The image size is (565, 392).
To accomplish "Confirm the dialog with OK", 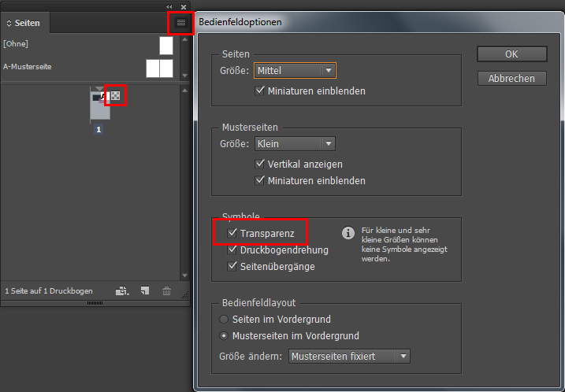I will coord(511,54).
